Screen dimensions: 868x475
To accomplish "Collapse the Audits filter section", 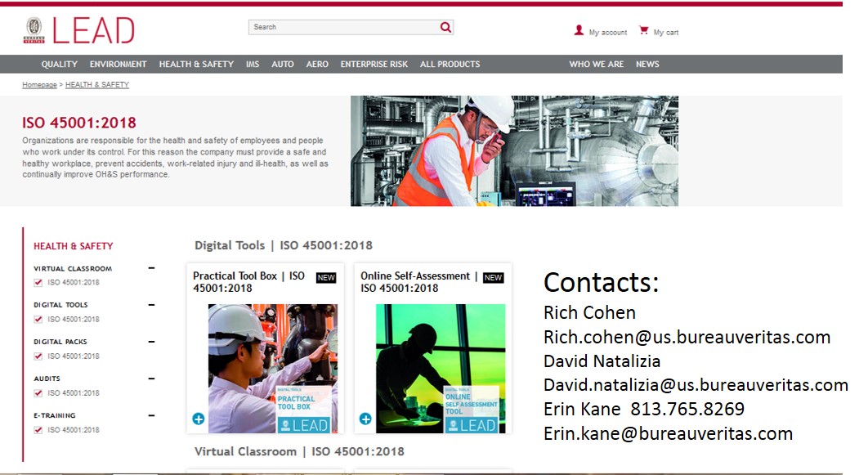I will tap(151, 379).
